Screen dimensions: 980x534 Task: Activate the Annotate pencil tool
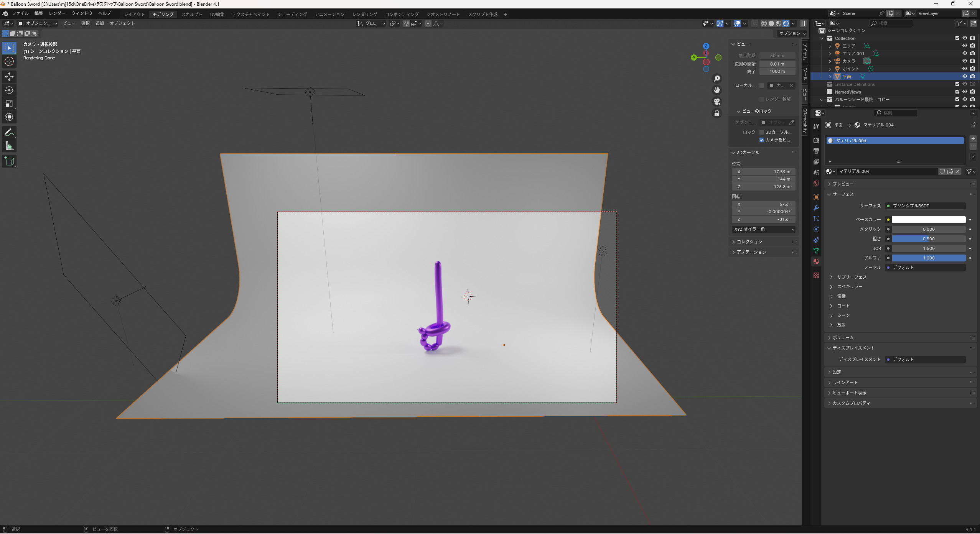[9, 133]
